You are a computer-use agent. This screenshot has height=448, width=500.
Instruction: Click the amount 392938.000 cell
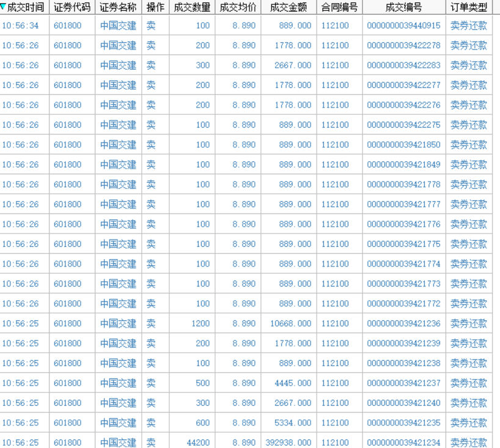point(289,442)
